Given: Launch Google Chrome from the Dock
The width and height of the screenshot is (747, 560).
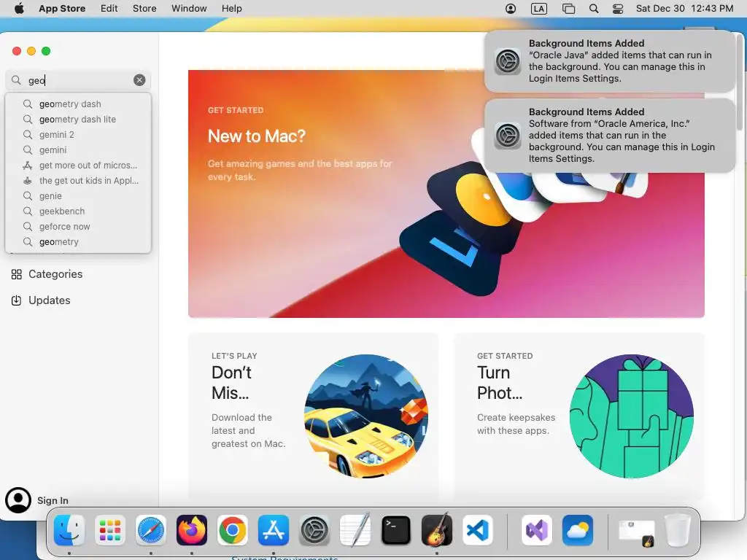Looking at the screenshot, I should point(233,530).
